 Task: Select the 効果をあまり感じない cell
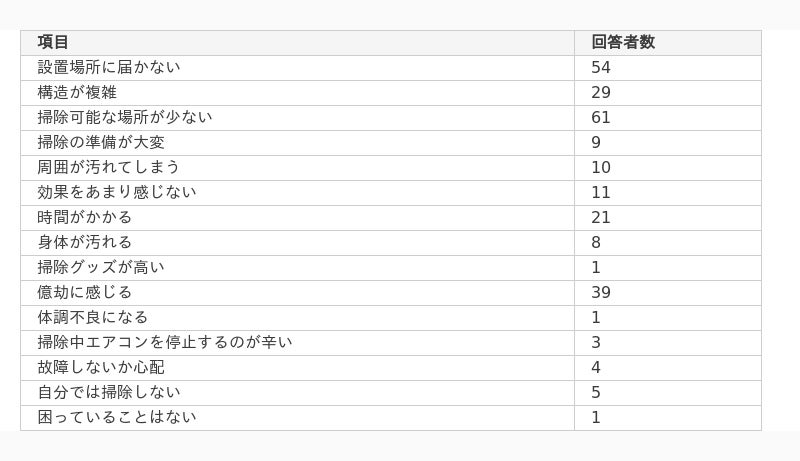point(297,192)
